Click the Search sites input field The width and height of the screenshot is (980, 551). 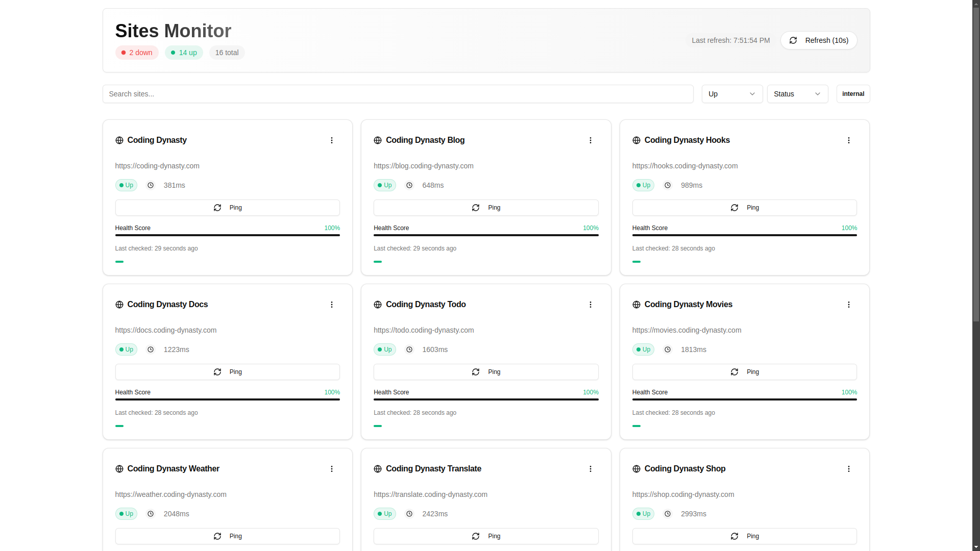(x=398, y=93)
